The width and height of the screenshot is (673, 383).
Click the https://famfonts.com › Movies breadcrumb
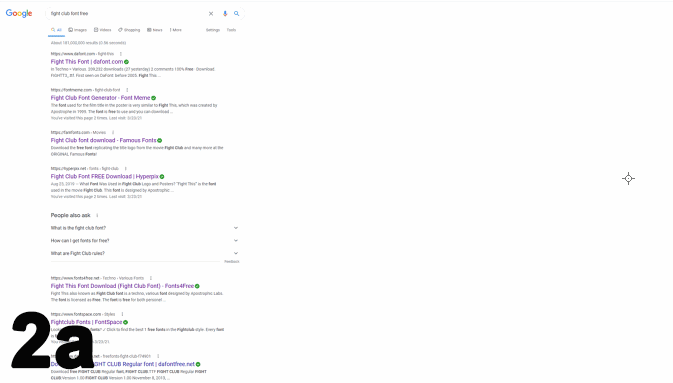[78, 133]
